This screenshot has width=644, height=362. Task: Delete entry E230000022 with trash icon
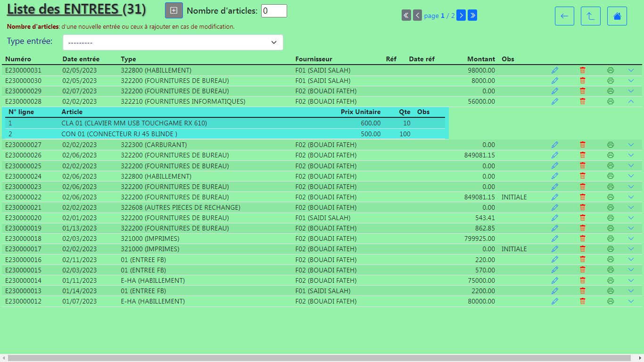click(583, 197)
